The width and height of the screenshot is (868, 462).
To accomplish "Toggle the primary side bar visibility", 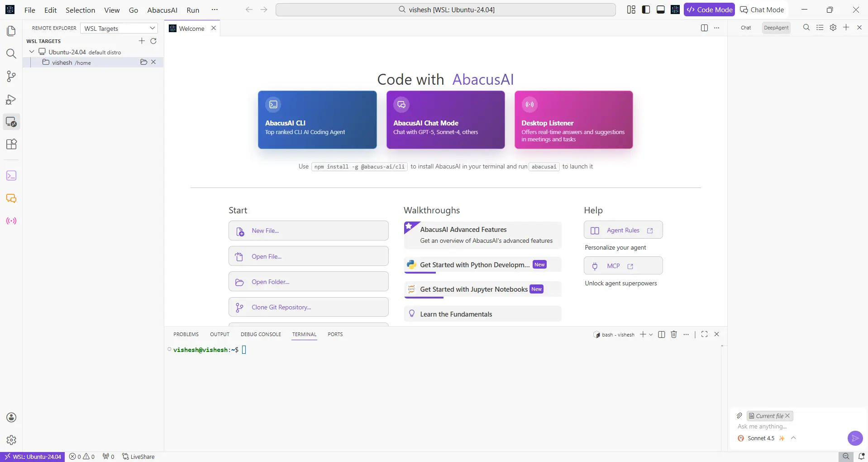I will tap(646, 10).
